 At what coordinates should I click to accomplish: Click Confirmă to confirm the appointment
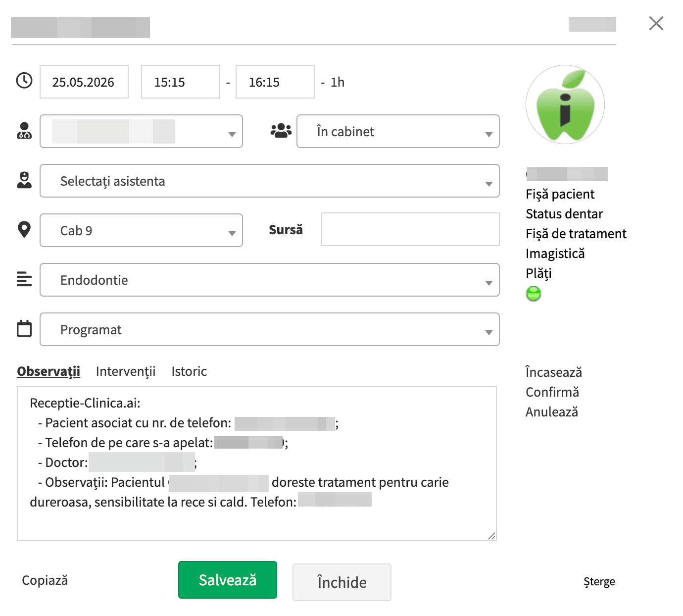coord(551,392)
